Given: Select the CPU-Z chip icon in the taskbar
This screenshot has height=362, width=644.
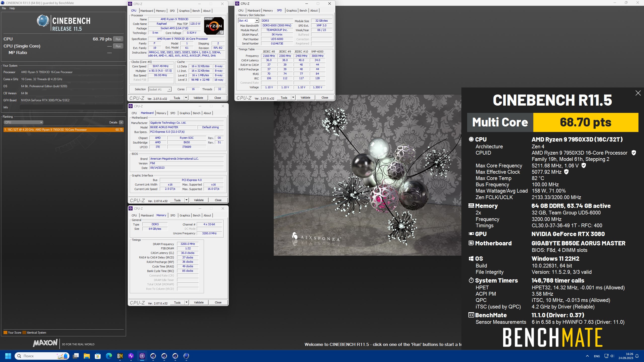Looking at the screenshot, I should click(142, 356).
